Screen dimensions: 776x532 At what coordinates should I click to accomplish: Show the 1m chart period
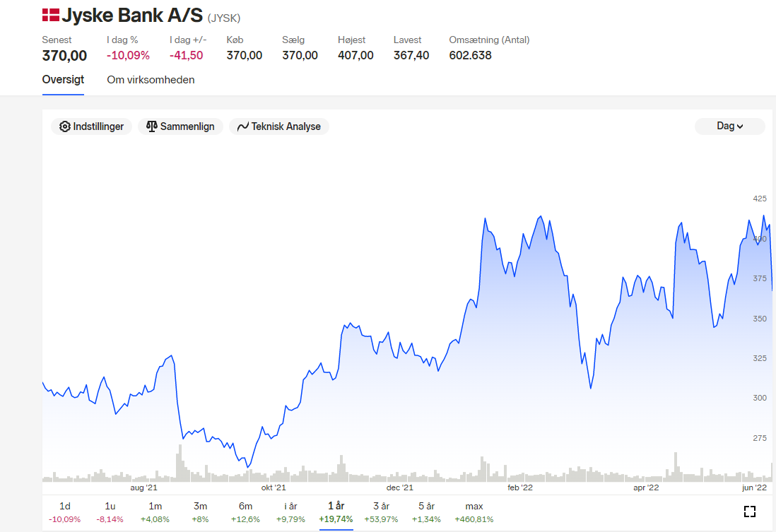coord(155,512)
